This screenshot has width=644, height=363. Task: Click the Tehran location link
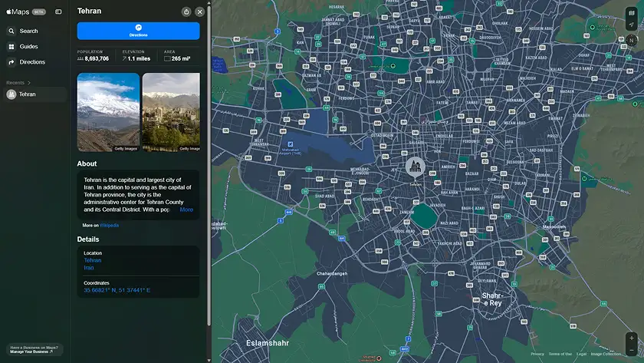coord(93,260)
